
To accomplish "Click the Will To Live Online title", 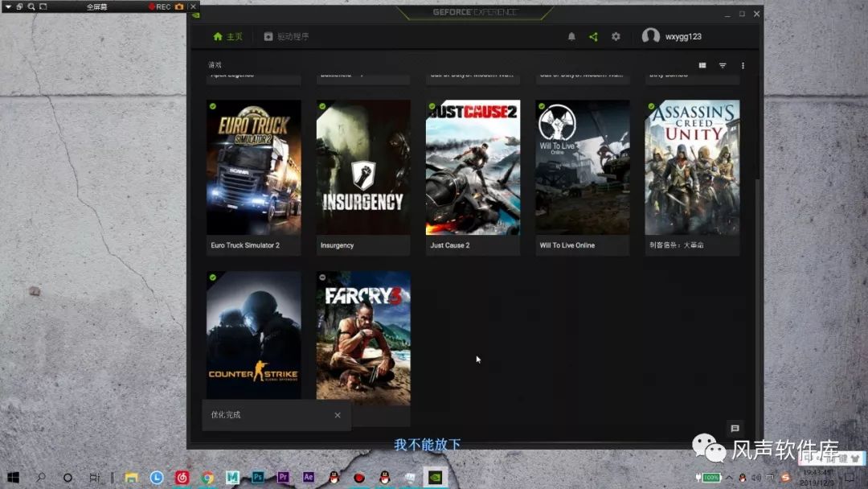I will [567, 245].
